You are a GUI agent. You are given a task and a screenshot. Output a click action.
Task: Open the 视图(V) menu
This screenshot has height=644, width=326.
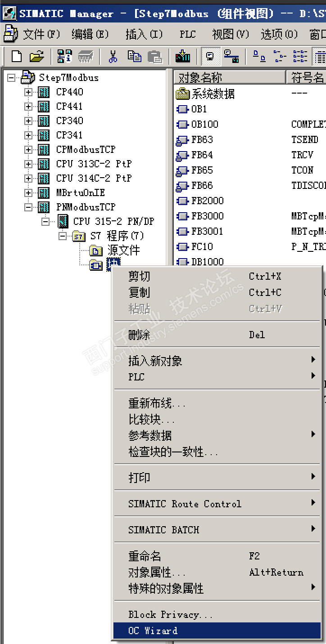click(x=231, y=34)
